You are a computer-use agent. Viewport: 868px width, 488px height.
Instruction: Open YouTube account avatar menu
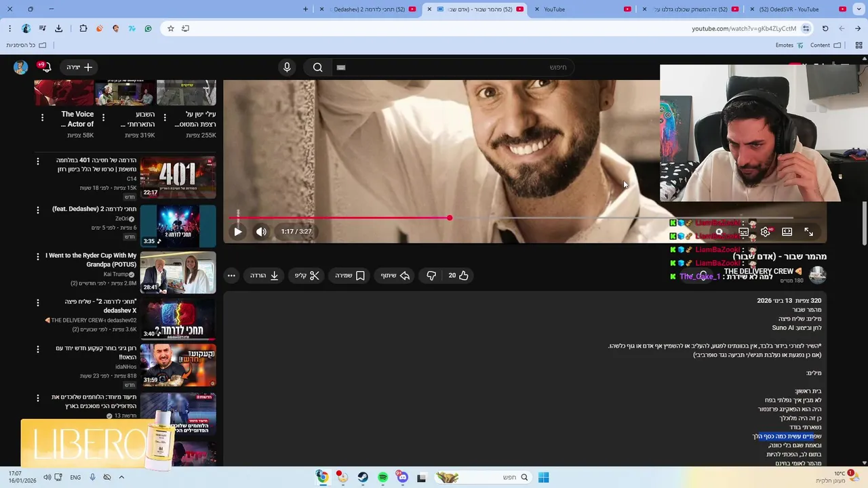(20, 67)
